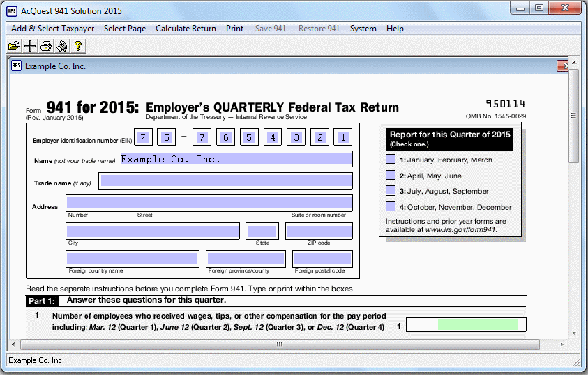Viewport: 588px width, 375px height.
Task: Check quarter 2: April, May, June
Action: 391,175
